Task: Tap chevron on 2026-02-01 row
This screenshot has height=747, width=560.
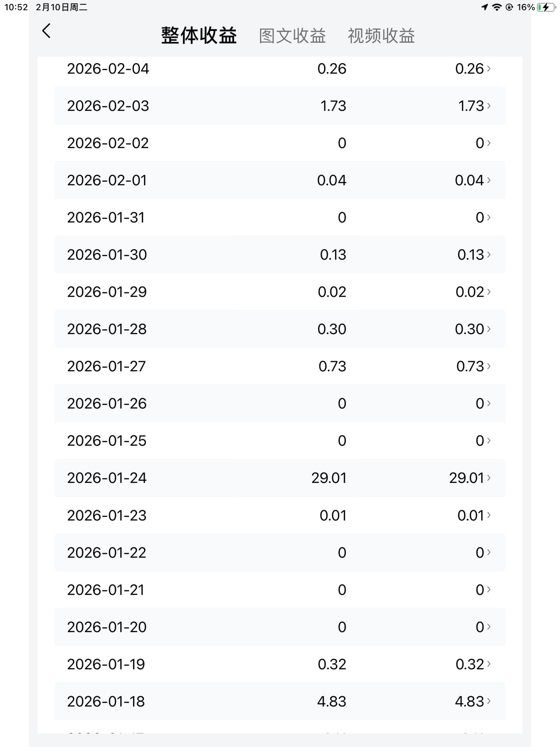Action: [x=489, y=180]
